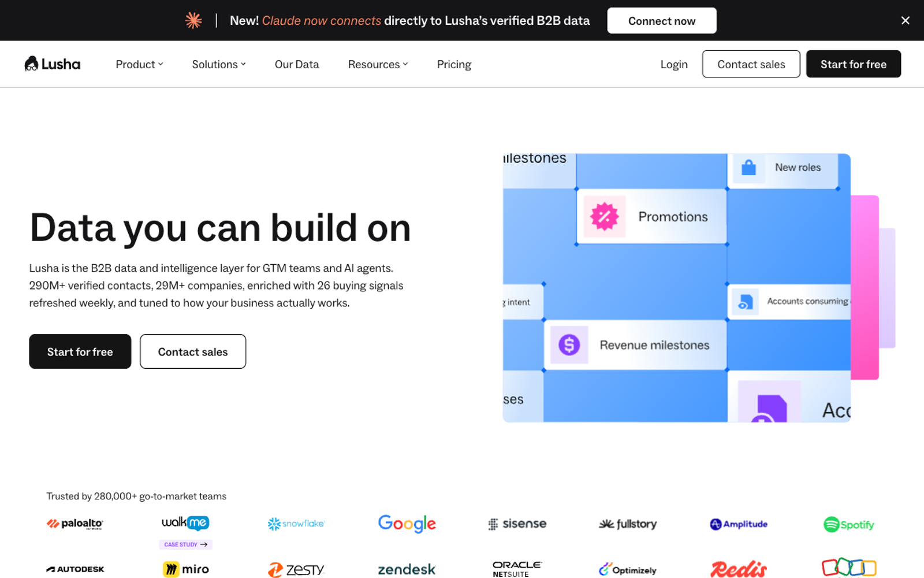Expand the Solutions menu
Screen dimensions: 924x578
click(219, 64)
